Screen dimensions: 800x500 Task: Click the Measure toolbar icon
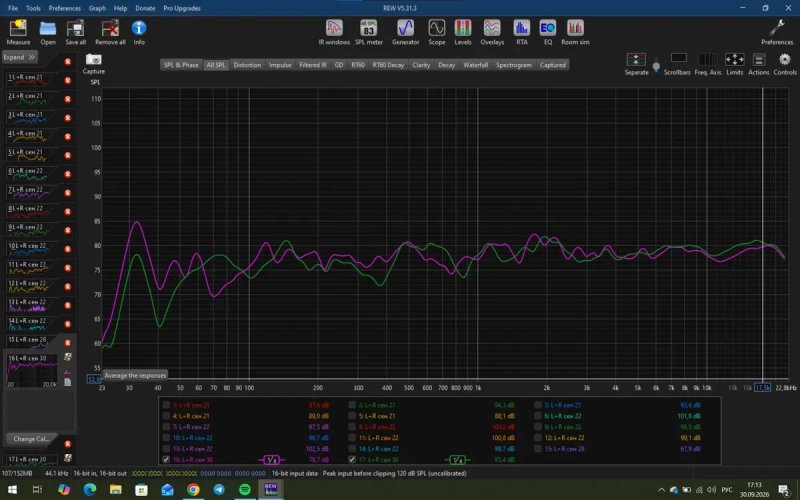pyautogui.click(x=18, y=32)
